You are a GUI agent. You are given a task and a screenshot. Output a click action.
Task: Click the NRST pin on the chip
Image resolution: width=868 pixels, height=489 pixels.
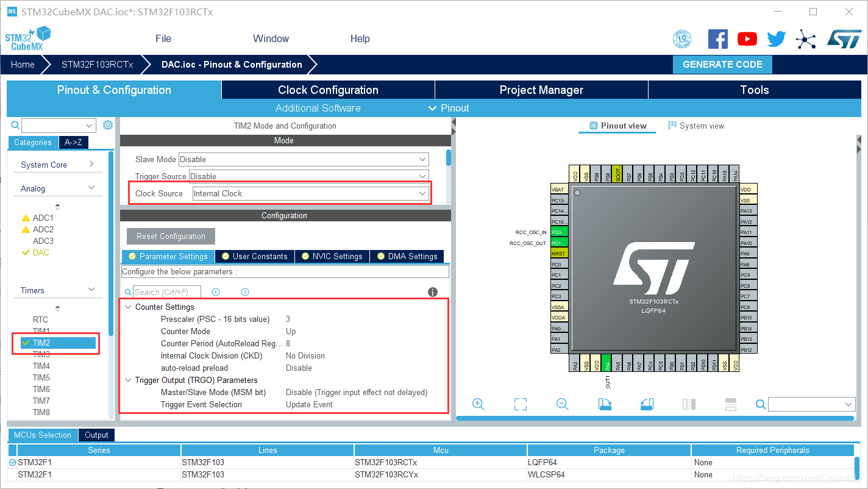point(559,253)
